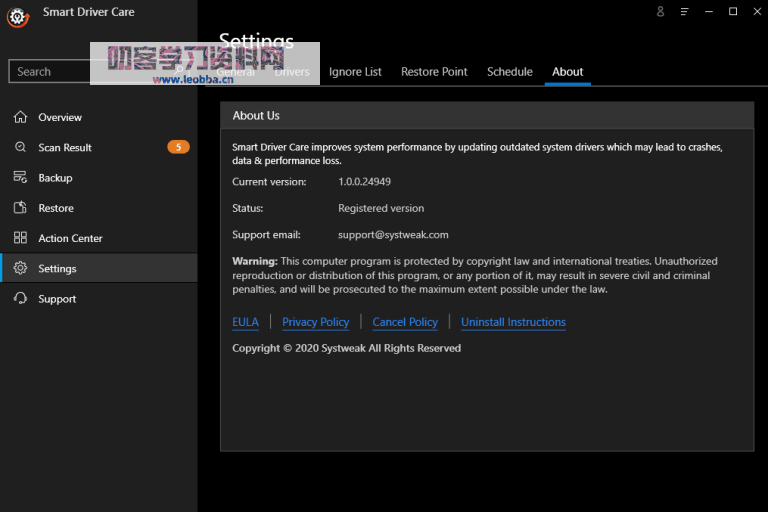This screenshot has width=768, height=512.
Task: Click the Action Center grid icon
Action: (x=20, y=238)
